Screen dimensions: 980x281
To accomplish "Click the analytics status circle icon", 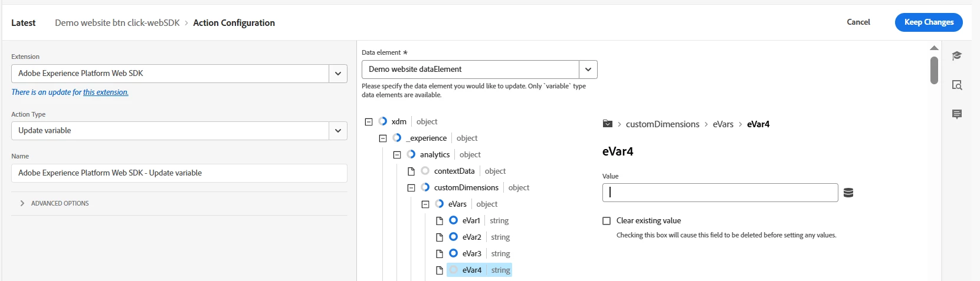I will coord(411,154).
